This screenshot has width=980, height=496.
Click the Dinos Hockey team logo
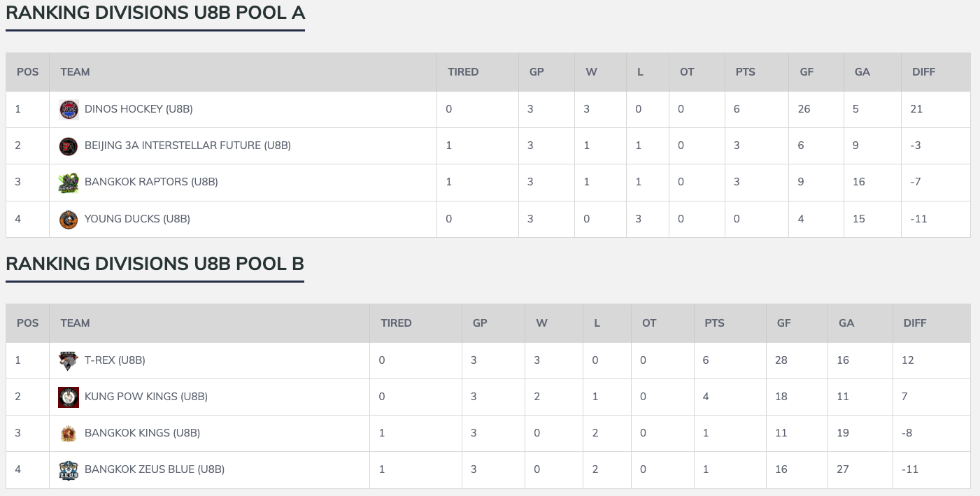click(x=69, y=110)
